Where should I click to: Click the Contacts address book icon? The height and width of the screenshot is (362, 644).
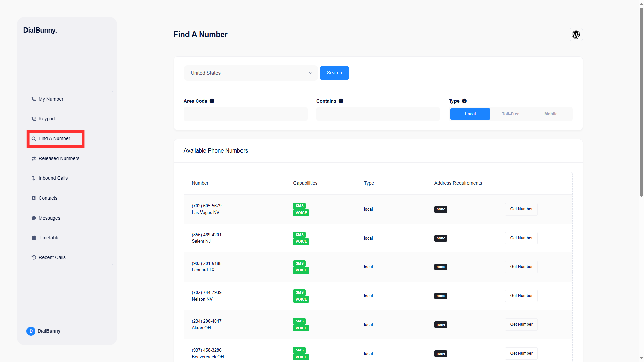[x=33, y=198]
